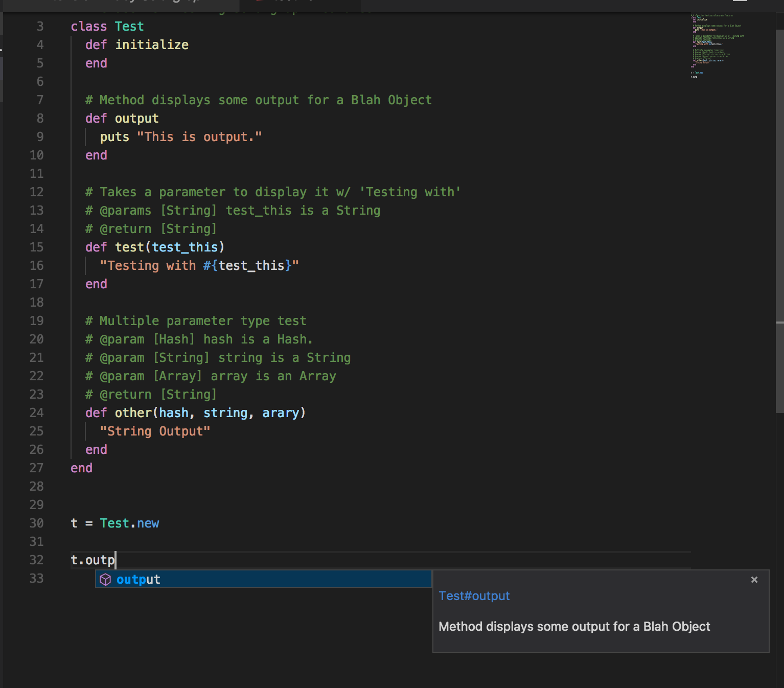Image resolution: width=784 pixels, height=688 pixels.
Task: Click the final end keyword on line 27
Action: [x=81, y=468]
